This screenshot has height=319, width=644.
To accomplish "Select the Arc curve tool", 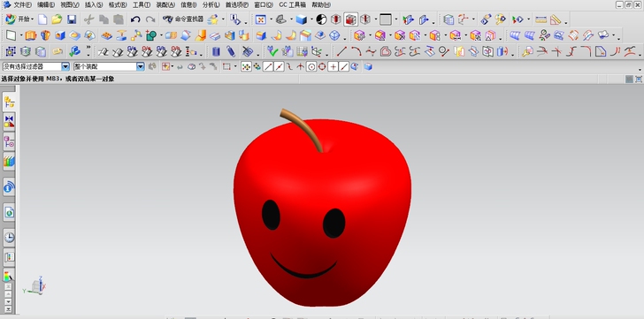I will pos(356,51).
